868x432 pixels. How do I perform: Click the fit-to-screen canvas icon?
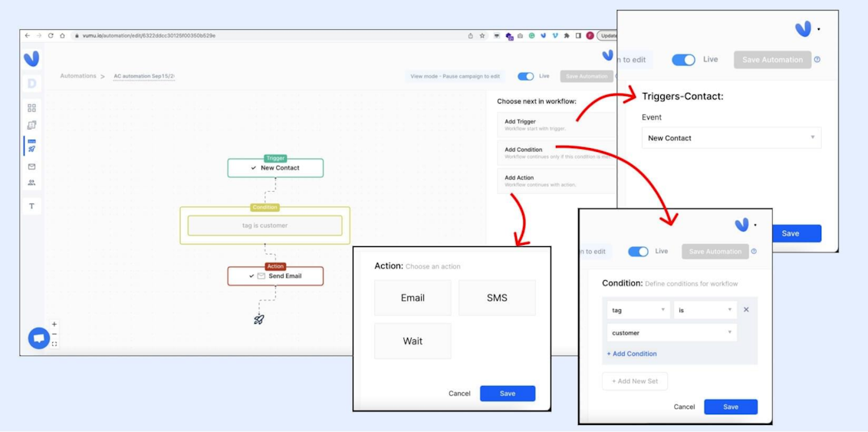[x=54, y=344]
